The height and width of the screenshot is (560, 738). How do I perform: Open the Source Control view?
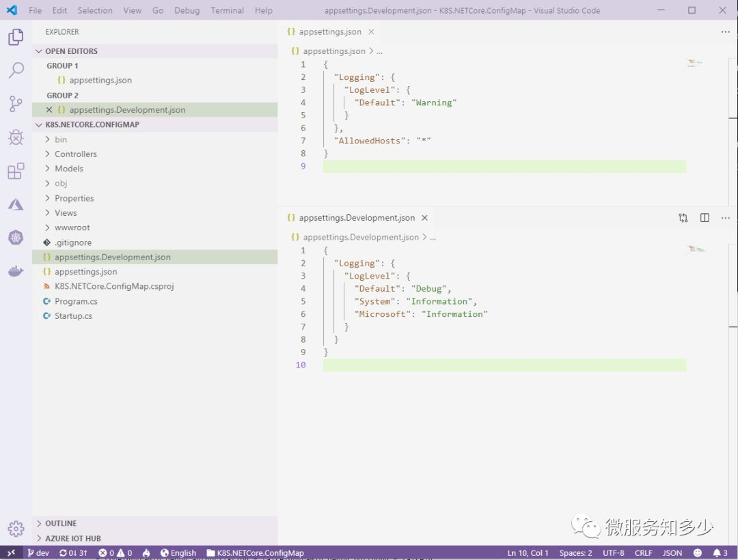pyautogui.click(x=16, y=104)
